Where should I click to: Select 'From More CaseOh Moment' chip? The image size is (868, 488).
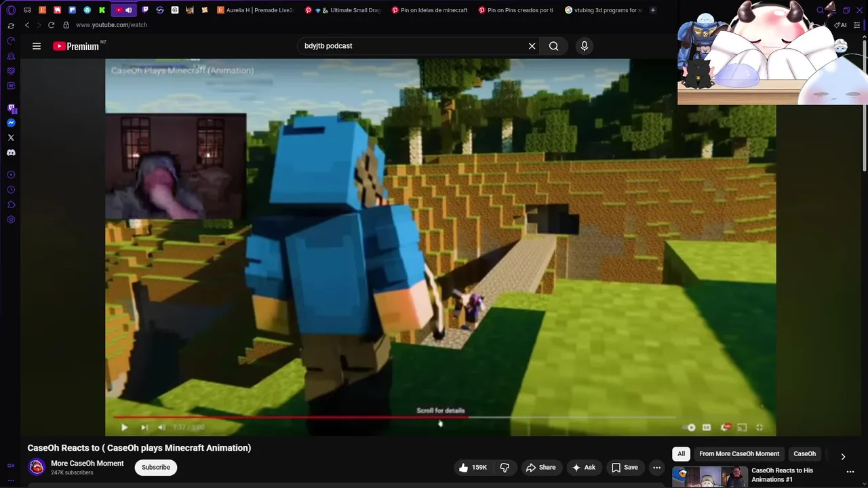click(739, 454)
